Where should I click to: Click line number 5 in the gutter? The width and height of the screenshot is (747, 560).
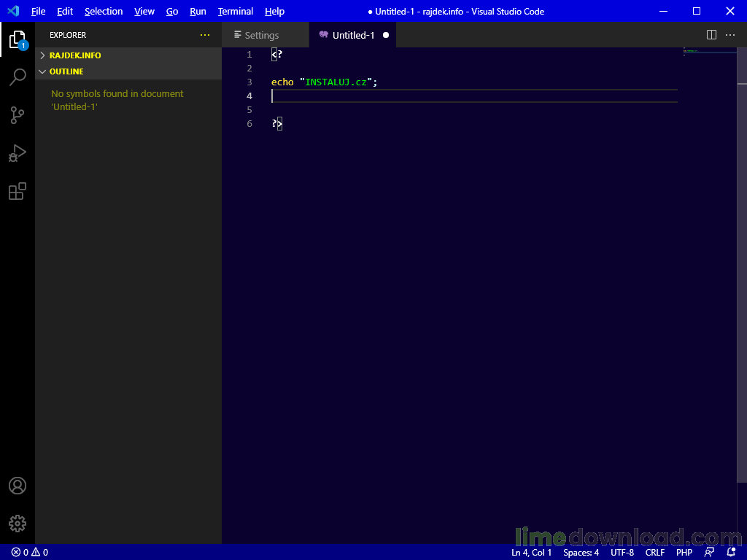(x=249, y=110)
